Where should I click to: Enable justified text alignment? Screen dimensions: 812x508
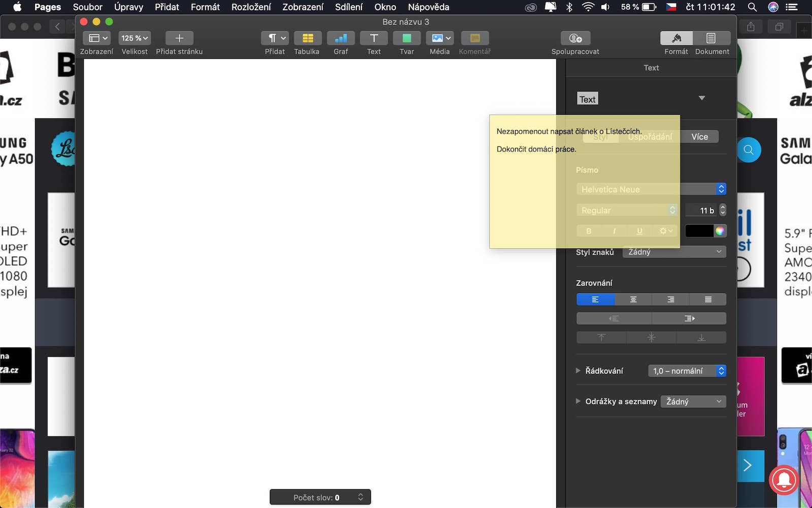pyautogui.click(x=707, y=300)
